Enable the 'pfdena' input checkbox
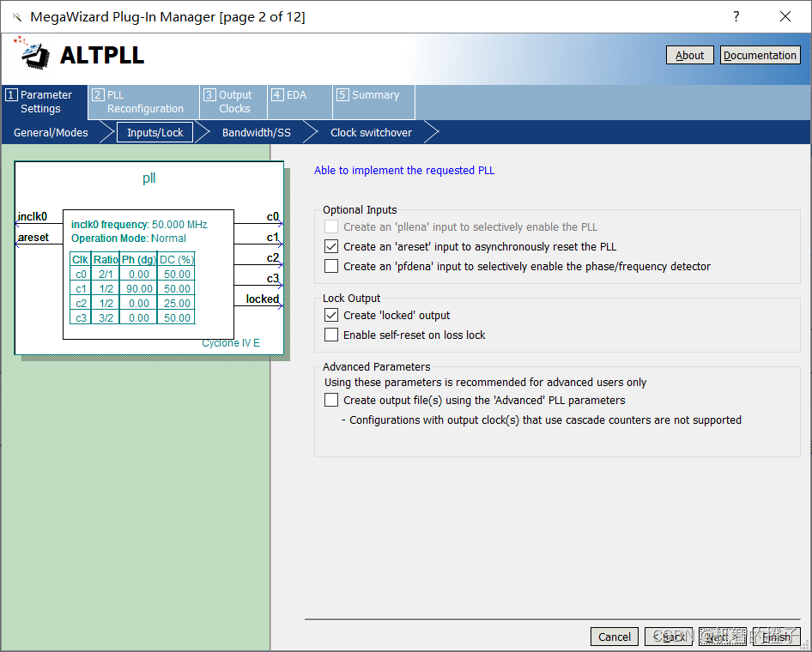Viewport: 812px width, 652px height. (x=331, y=266)
